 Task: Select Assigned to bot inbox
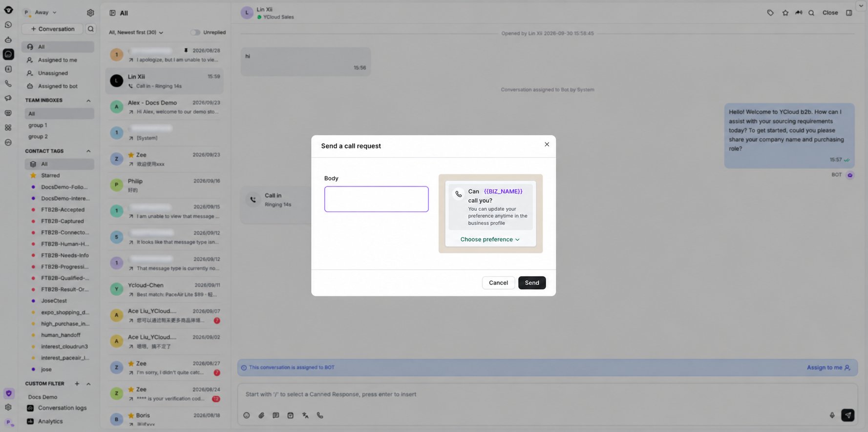coord(58,86)
